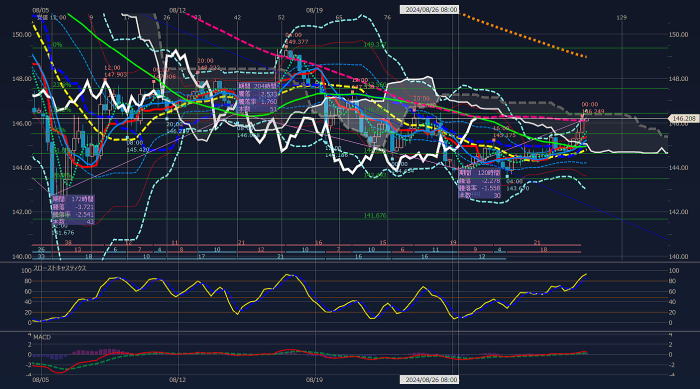This screenshot has height=389, width=700.
Task: Click the bar count label 129
Action: (621, 17)
